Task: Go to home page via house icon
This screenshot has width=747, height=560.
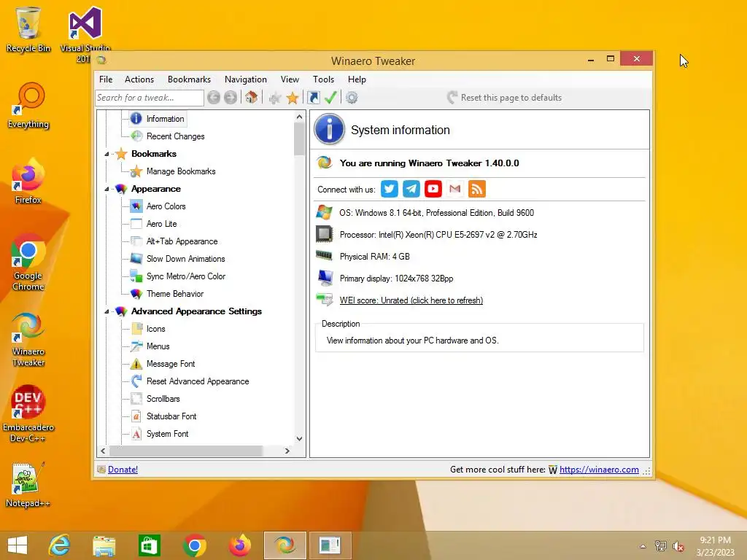Action: 252,98
